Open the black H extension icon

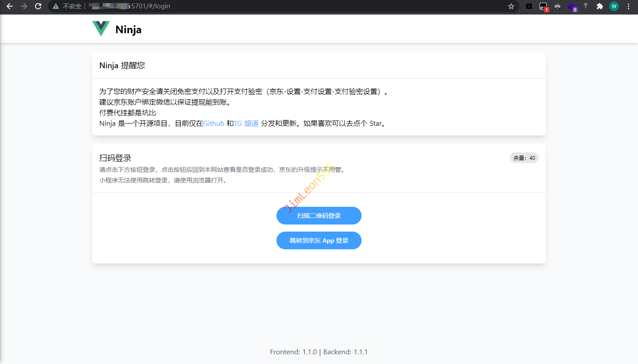pos(529,6)
